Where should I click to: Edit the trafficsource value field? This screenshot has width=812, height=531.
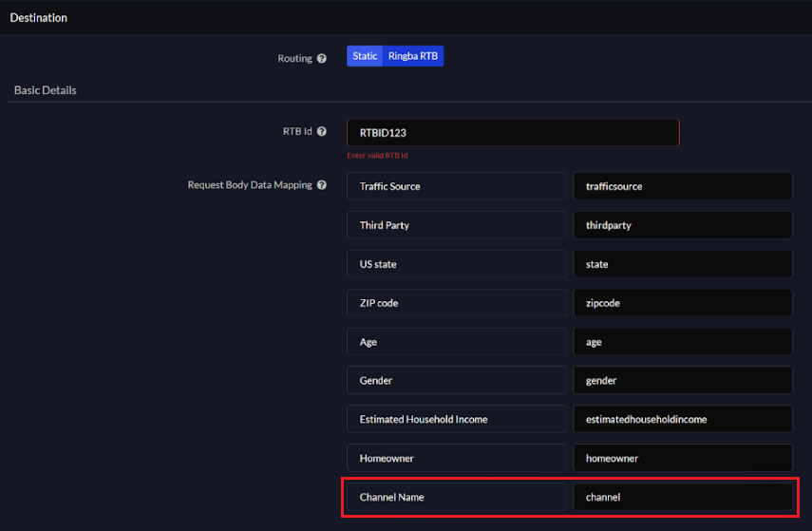point(683,186)
